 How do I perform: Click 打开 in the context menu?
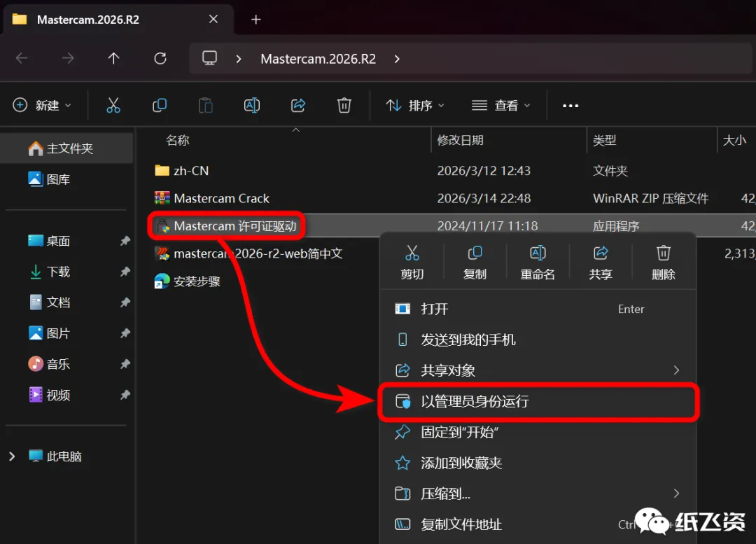(538, 309)
